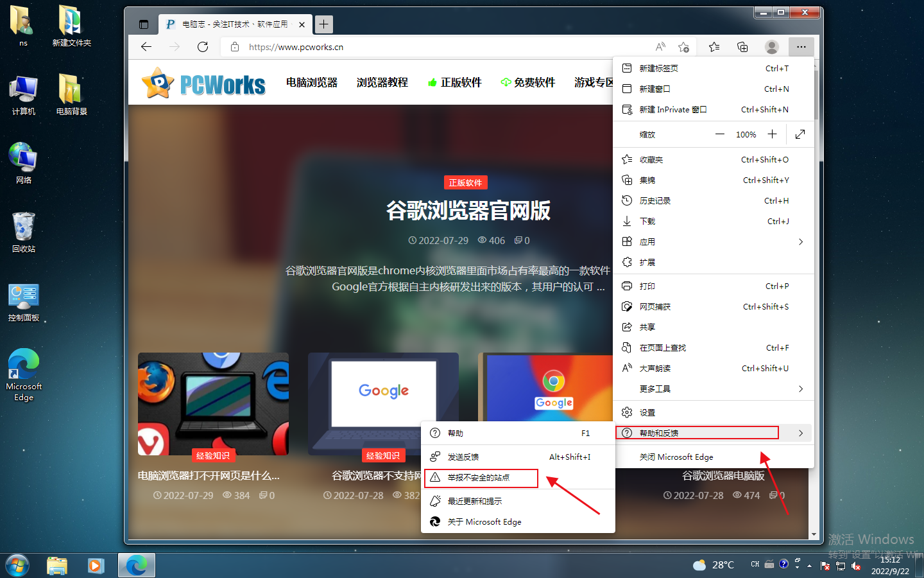This screenshot has height=578, width=924.
Task: Open the Windows Start button
Action: pyautogui.click(x=17, y=566)
